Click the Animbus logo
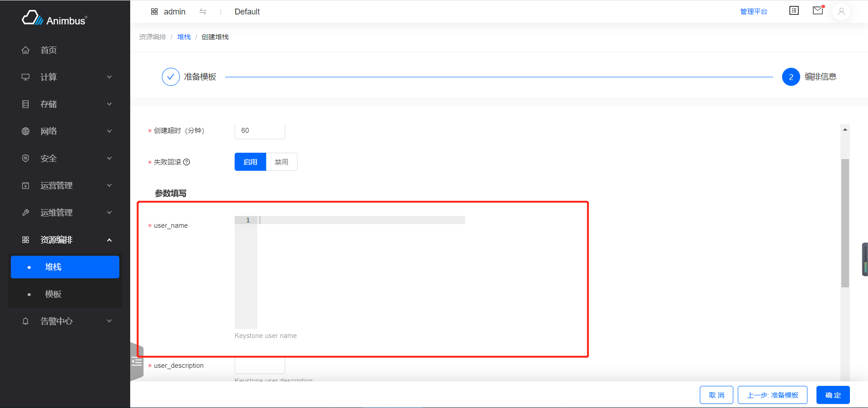The image size is (868, 408). pyautogui.click(x=54, y=18)
